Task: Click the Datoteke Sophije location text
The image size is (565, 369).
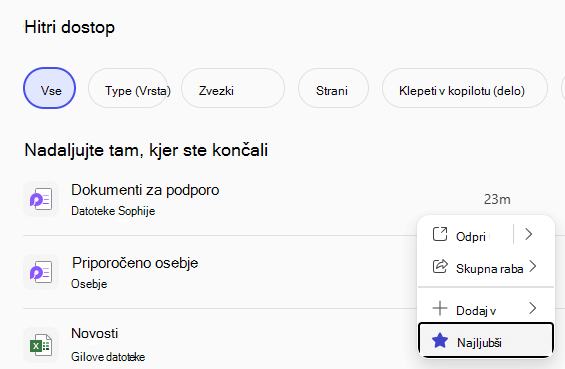Action: pos(113,211)
